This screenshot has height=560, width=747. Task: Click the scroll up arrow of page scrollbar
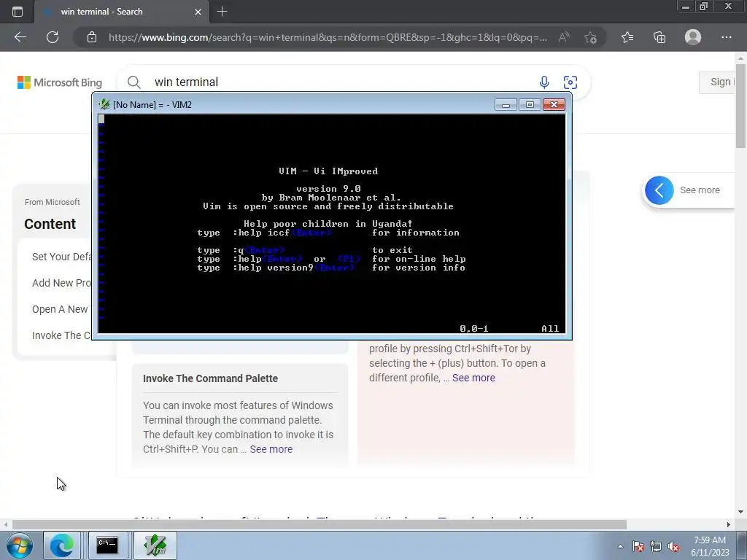pyautogui.click(x=741, y=58)
